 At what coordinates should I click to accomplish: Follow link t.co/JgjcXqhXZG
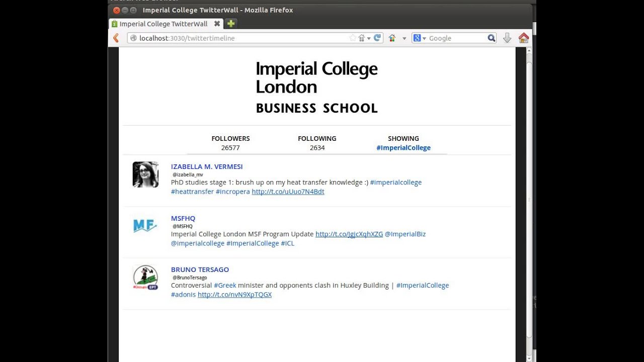click(x=349, y=234)
